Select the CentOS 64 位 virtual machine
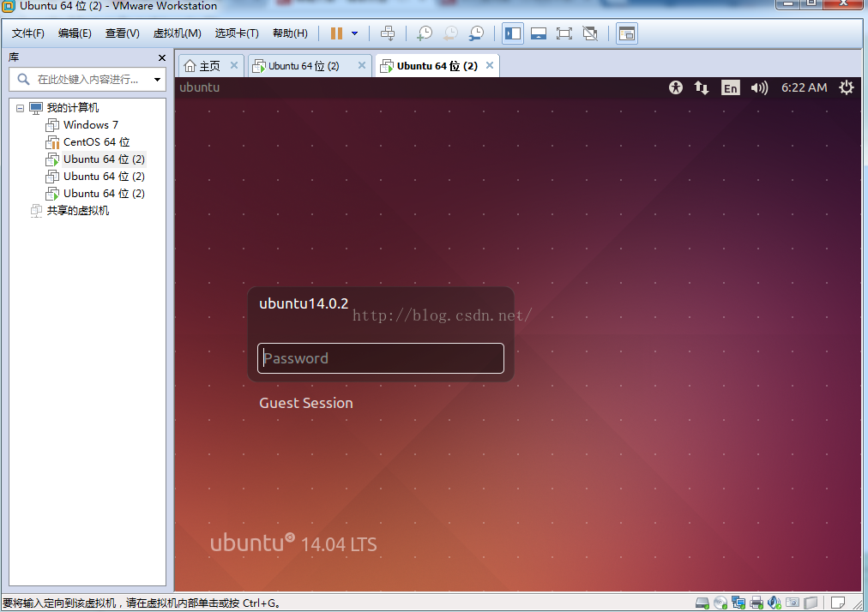The image size is (868, 612). click(x=97, y=141)
